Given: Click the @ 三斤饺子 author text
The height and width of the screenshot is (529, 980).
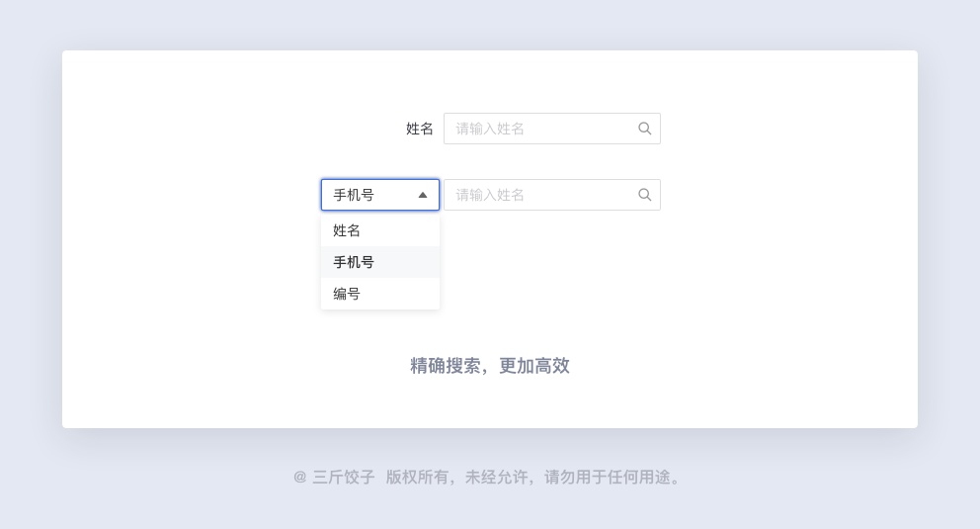Looking at the screenshot, I should pos(334,477).
